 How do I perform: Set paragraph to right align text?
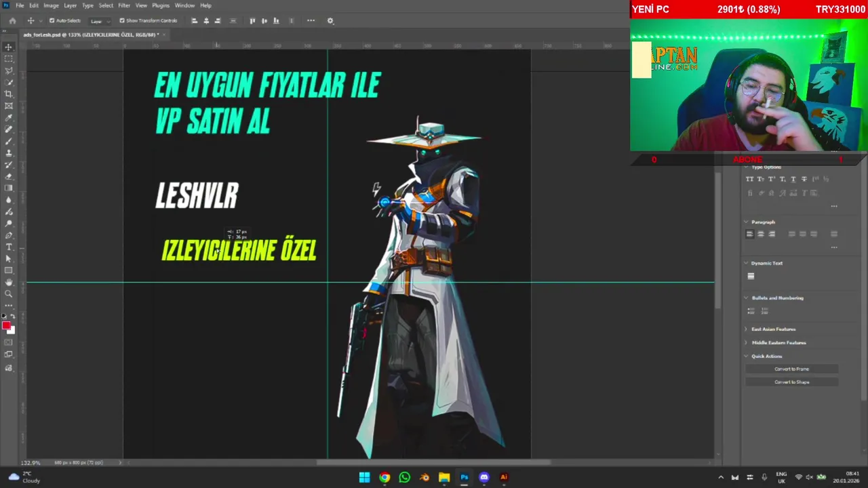coord(772,234)
